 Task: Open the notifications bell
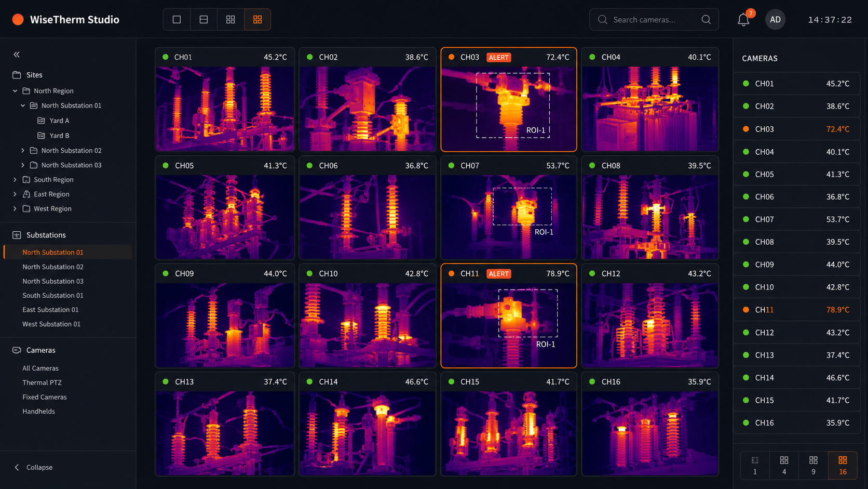[x=743, y=20]
